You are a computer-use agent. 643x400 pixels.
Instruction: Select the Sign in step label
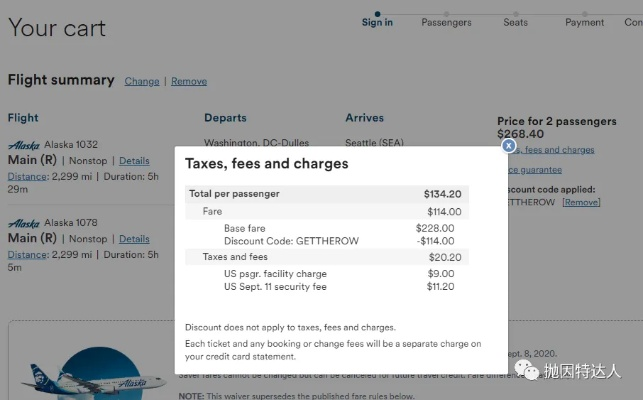377,23
